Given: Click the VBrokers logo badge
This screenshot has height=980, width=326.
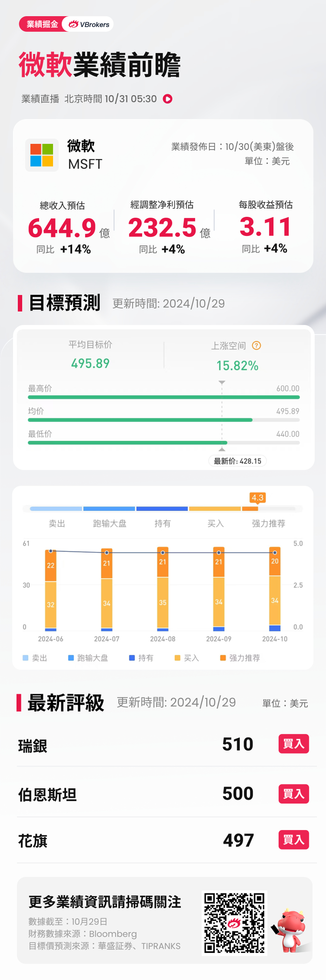Looking at the screenshot, I should (88, 24).
